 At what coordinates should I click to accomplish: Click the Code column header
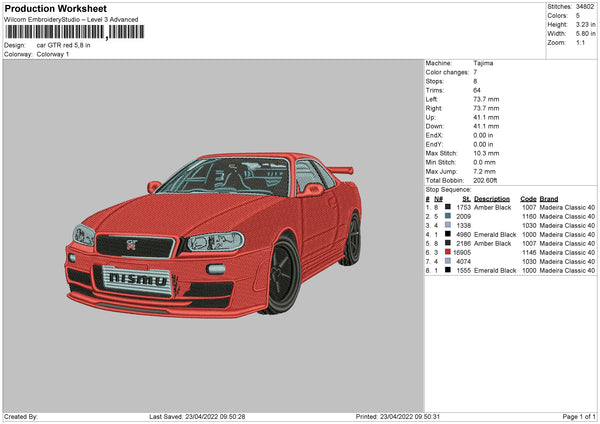point(528,198)
